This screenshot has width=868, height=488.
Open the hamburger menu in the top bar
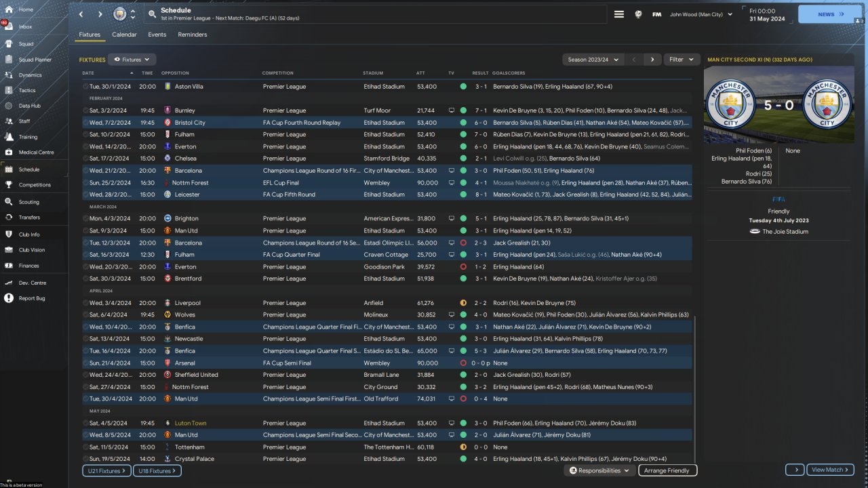click(x=619, y=14)
